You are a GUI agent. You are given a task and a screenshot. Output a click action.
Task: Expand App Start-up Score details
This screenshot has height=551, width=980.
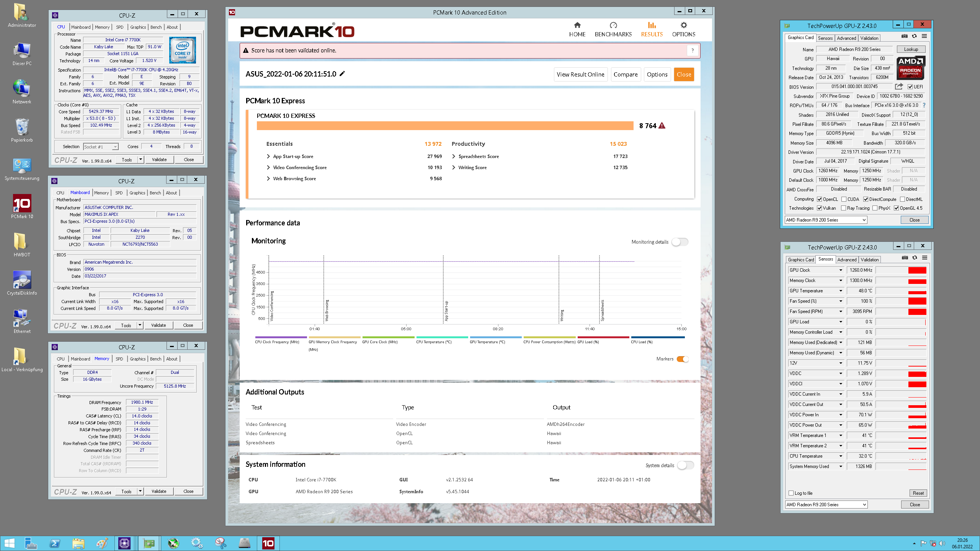click(268, 156)
